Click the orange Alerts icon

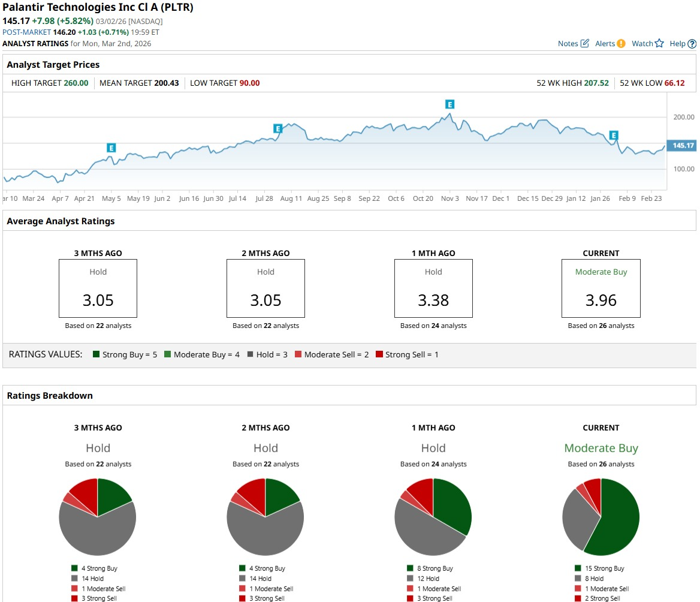click(621, 43)
